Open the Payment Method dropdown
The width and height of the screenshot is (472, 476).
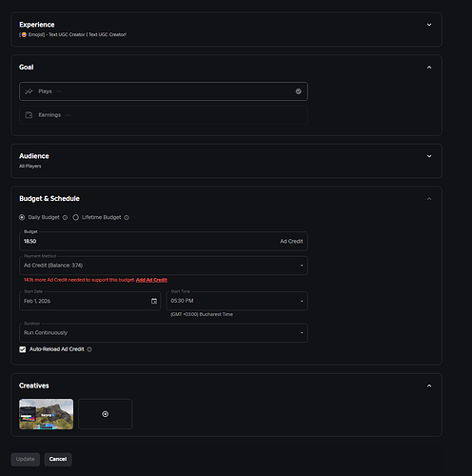coord(164,266)
